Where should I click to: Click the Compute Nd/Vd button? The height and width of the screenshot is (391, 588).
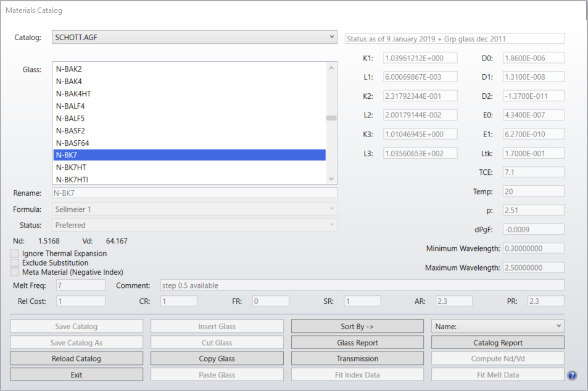(498, 359)
